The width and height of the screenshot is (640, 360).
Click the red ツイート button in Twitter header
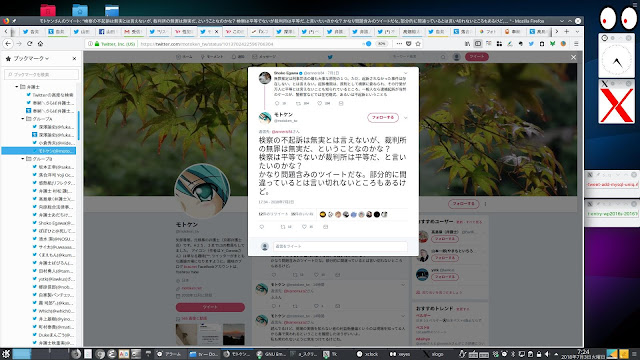pos(476,57)
